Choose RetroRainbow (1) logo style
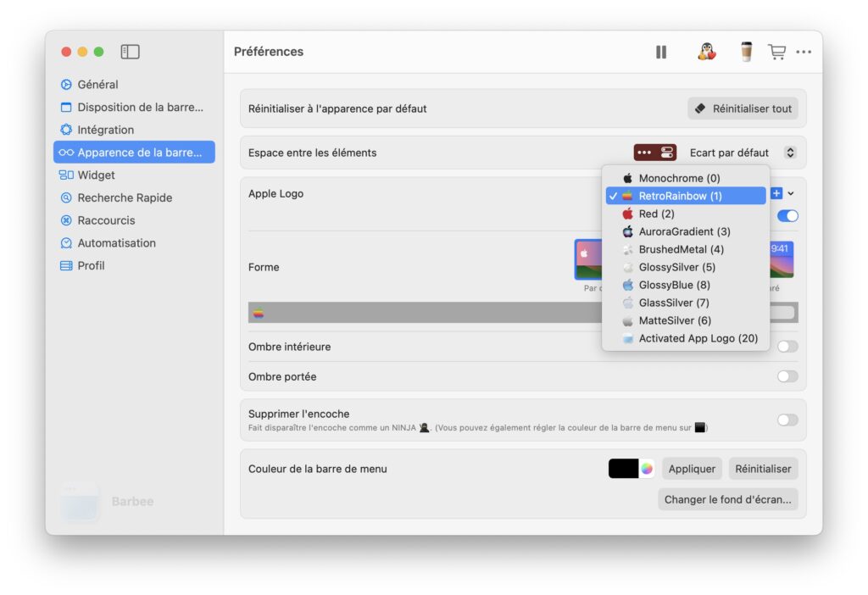Viewport: 868px width, 595px height. (x=685, y=196)
